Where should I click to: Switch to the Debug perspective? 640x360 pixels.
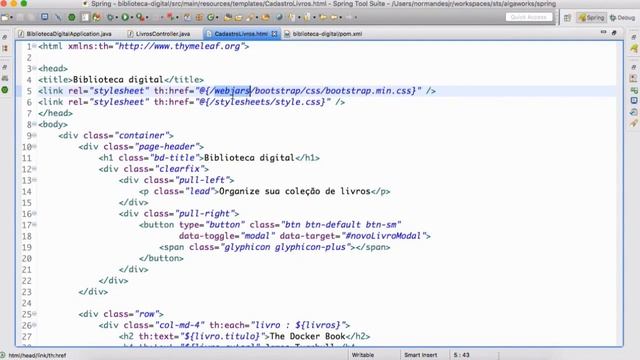[623, 18]
